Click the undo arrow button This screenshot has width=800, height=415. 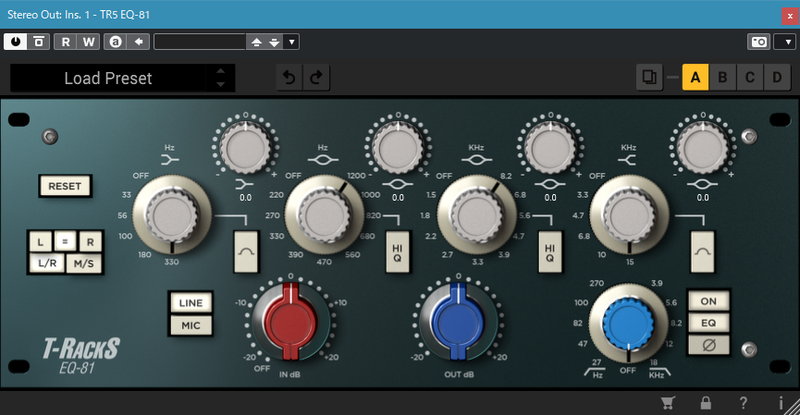(289, 78)
